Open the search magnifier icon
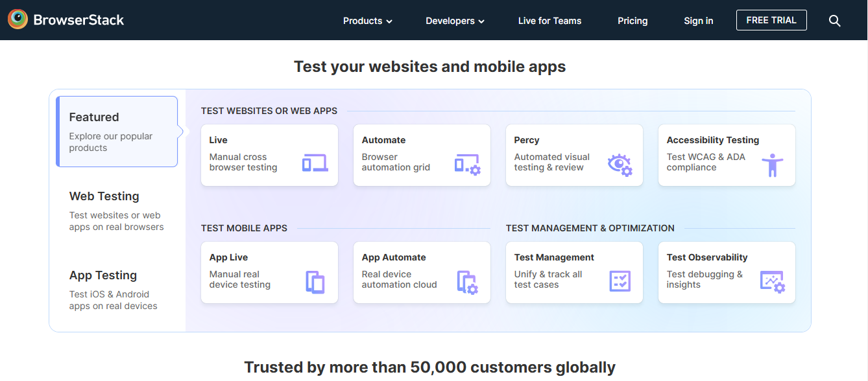 tap(835, 20)
